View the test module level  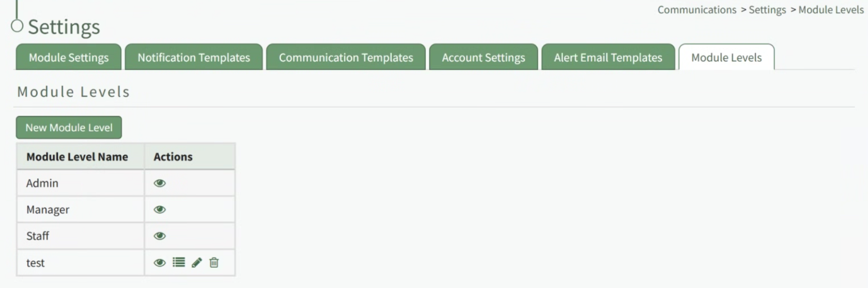point(160,263)
